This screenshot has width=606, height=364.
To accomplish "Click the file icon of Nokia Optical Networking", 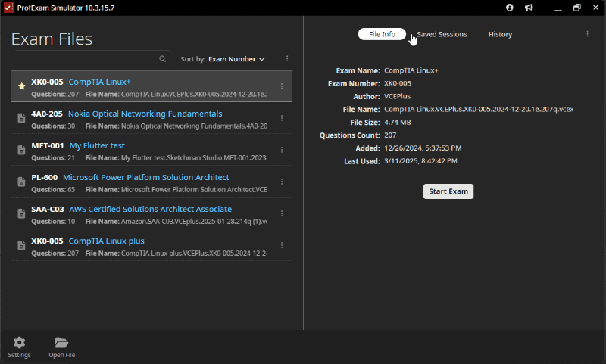I will tap(22, 118).
